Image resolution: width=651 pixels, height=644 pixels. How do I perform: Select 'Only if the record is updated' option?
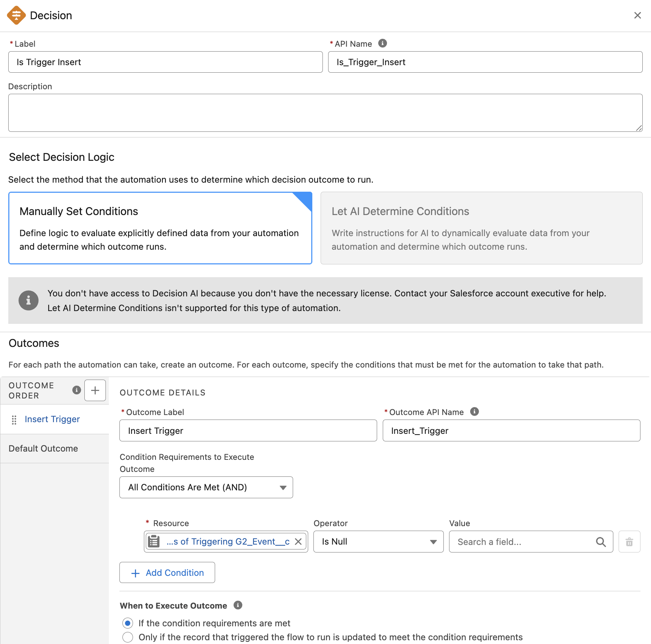coord(128,637)
